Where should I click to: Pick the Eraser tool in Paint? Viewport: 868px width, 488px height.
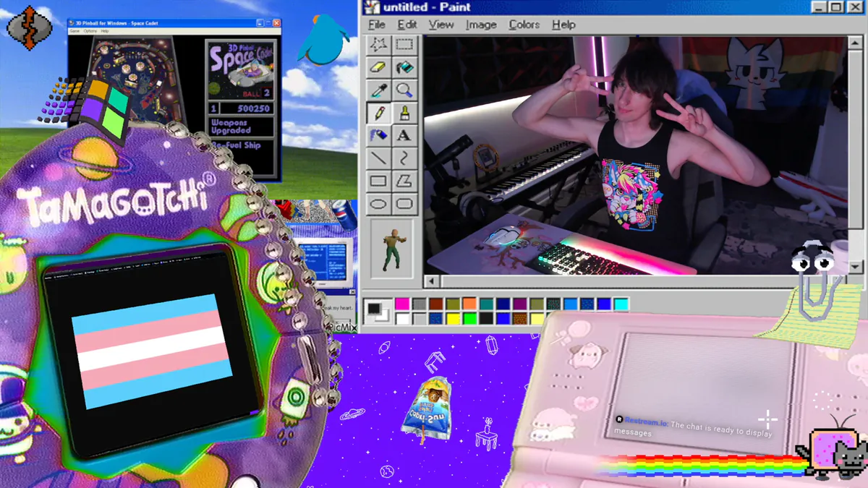(x=378, y=67)
